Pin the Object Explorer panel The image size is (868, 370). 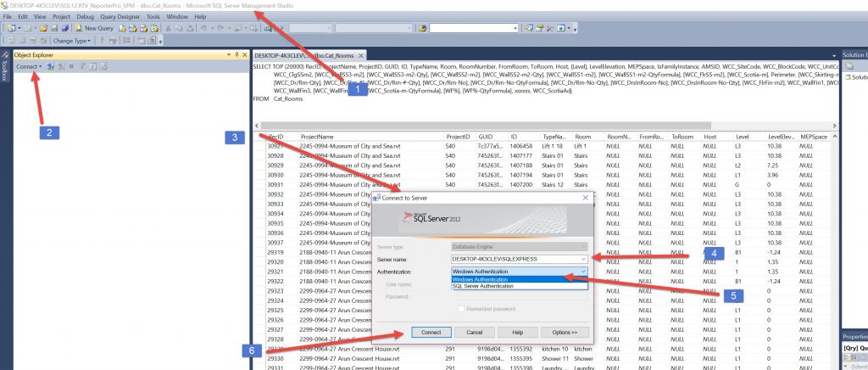(x=235, y=54)
